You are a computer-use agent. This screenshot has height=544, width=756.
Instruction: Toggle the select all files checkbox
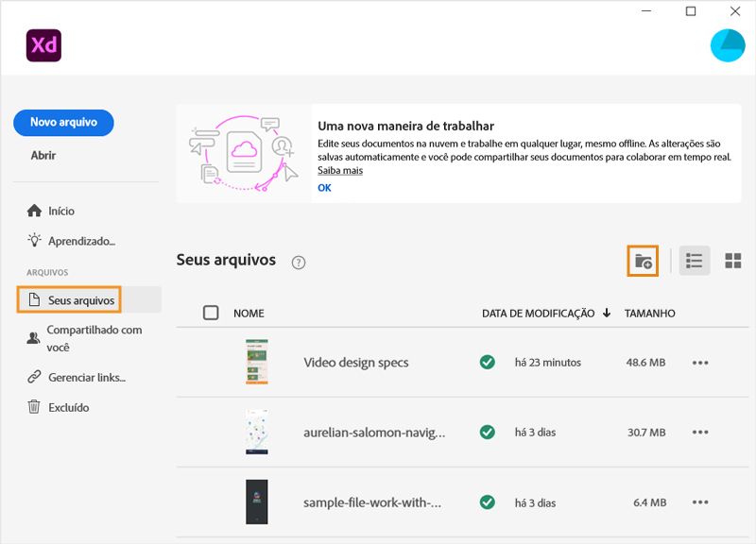click(212, 313)
